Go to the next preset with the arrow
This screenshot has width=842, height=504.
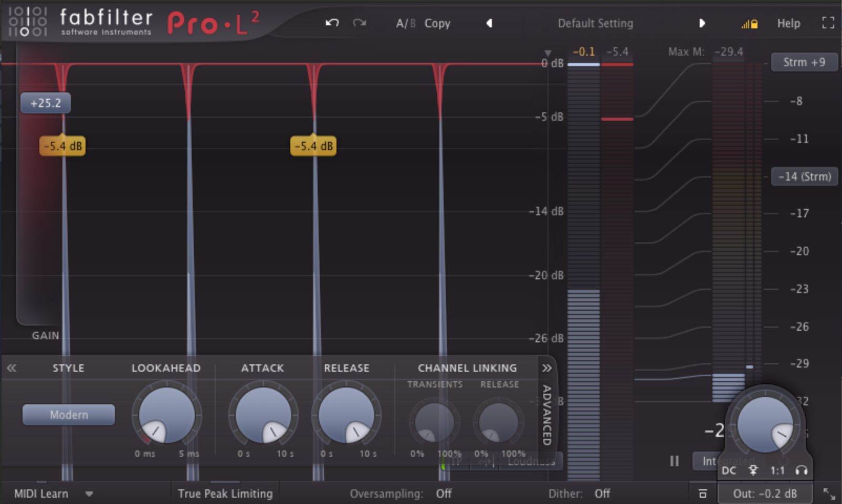point(703,23)
